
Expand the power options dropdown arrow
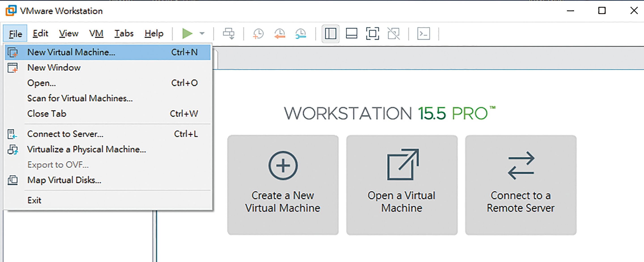pyautogui.click(x=202, y=34)
